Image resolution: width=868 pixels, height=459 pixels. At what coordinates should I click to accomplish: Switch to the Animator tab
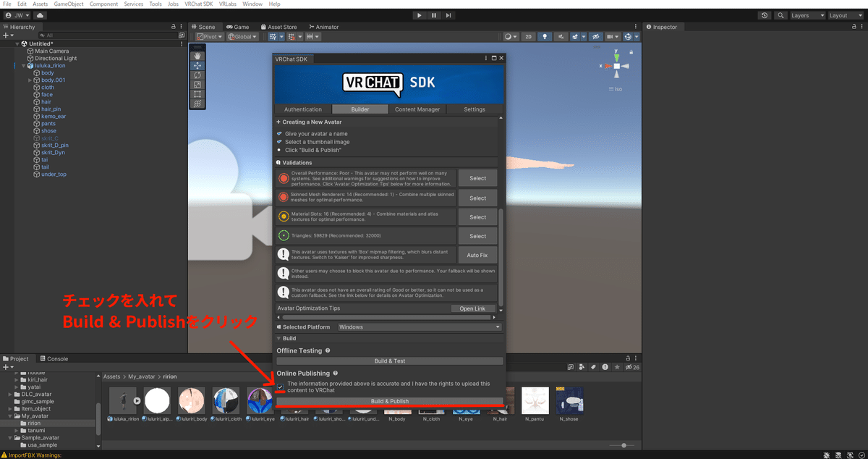pyautogui.click(x=323, y=27)
